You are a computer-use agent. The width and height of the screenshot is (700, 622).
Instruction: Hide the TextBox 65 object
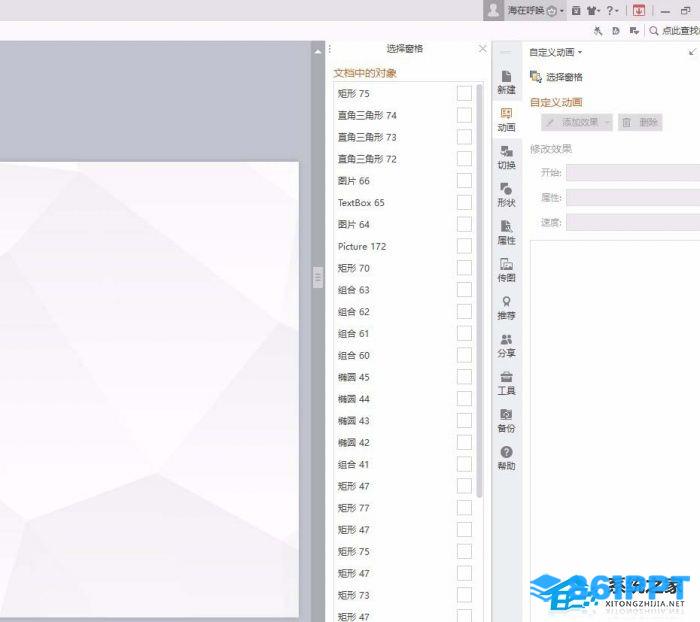tap(464, 203)
